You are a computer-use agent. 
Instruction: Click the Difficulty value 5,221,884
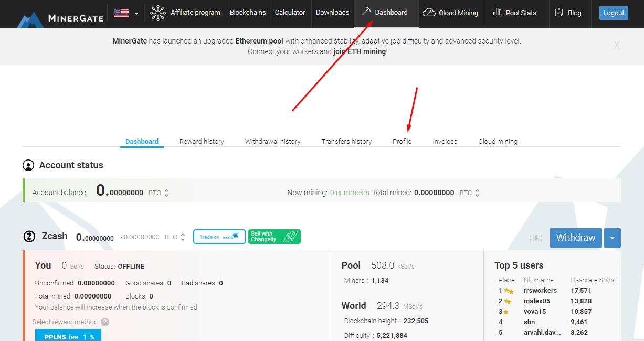(392, 336)
